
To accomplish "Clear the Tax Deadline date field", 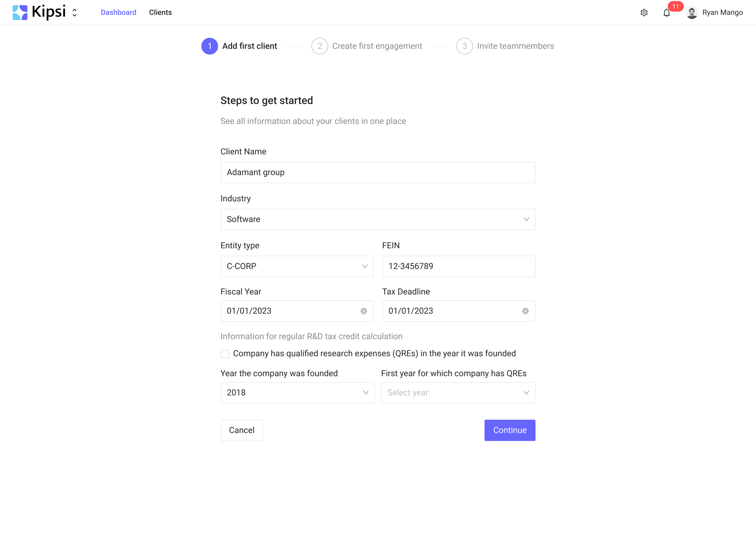I will (x=526, y=311).
